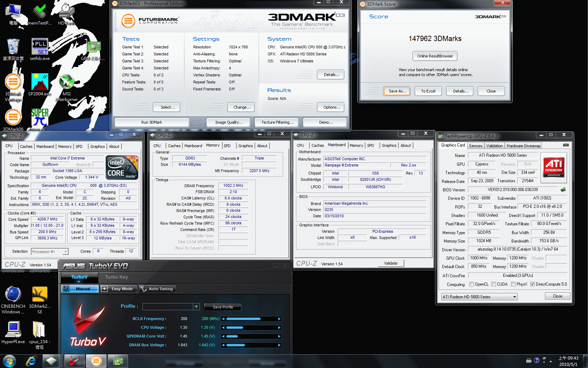The image size is (588, 368).
Task: Adjust the CPU Voltage slider
Action: point(251,328)
